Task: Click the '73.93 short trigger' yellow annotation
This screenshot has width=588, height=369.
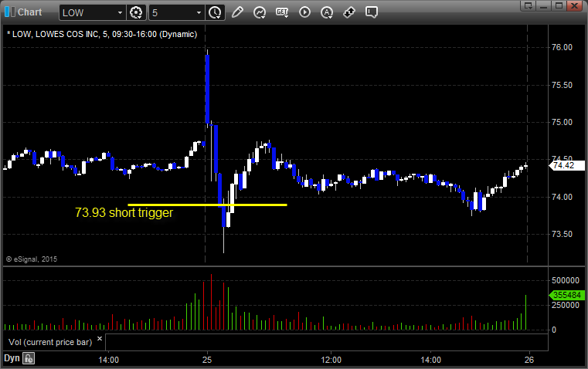Action: pos(124,213)
